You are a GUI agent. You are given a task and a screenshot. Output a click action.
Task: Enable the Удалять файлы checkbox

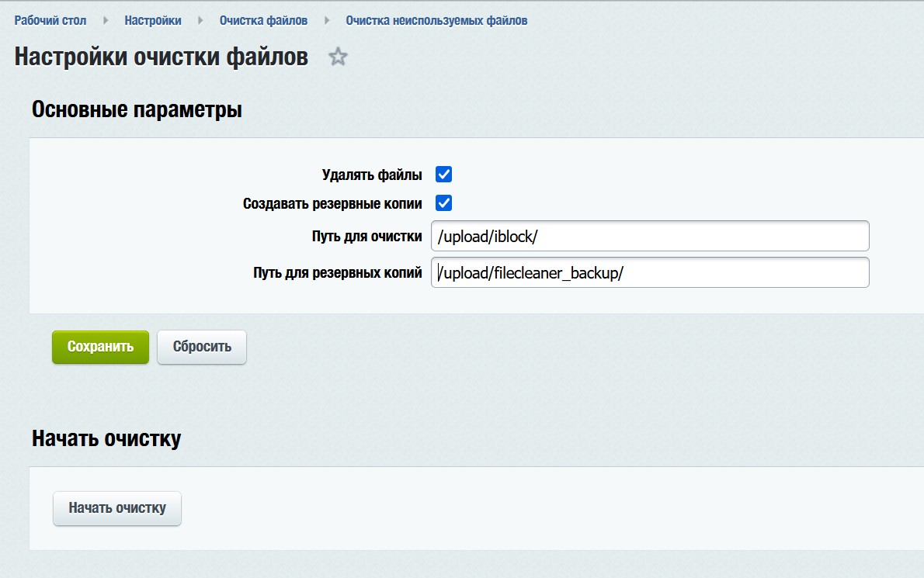point(443,174)
